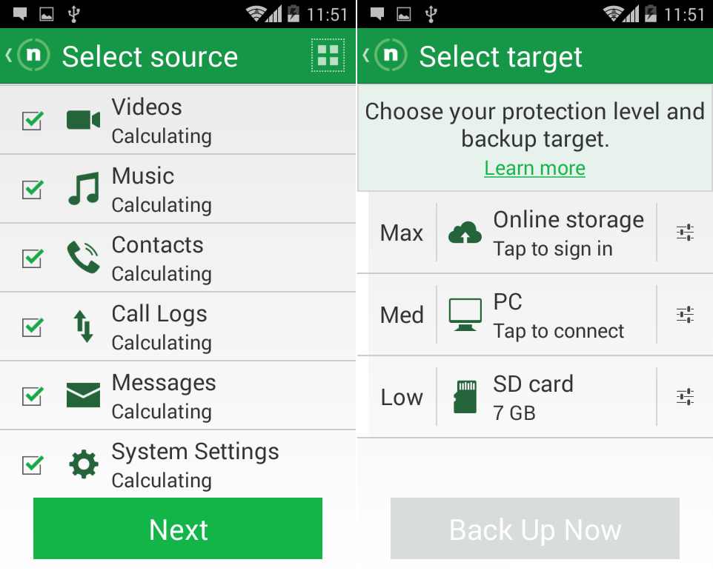Tap the Back Up Now button

pyautogui.click(x=535, y=529)
